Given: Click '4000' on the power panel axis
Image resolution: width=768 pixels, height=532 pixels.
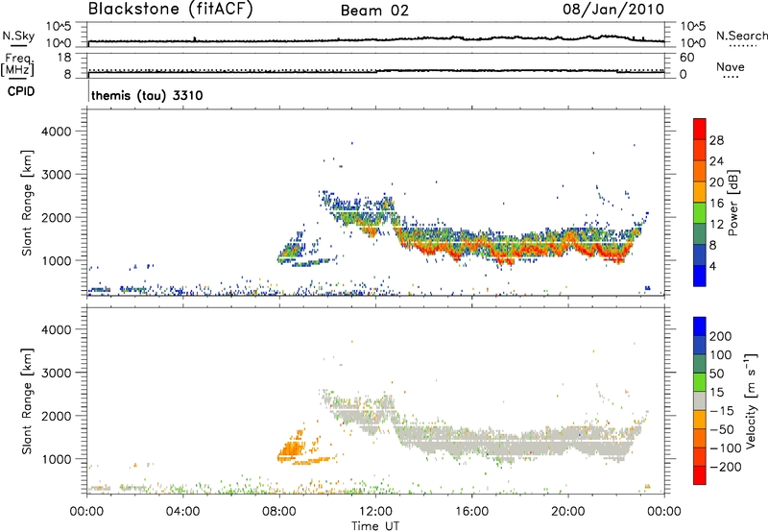Looking at the screenshot, I should (x=57, y=132).
